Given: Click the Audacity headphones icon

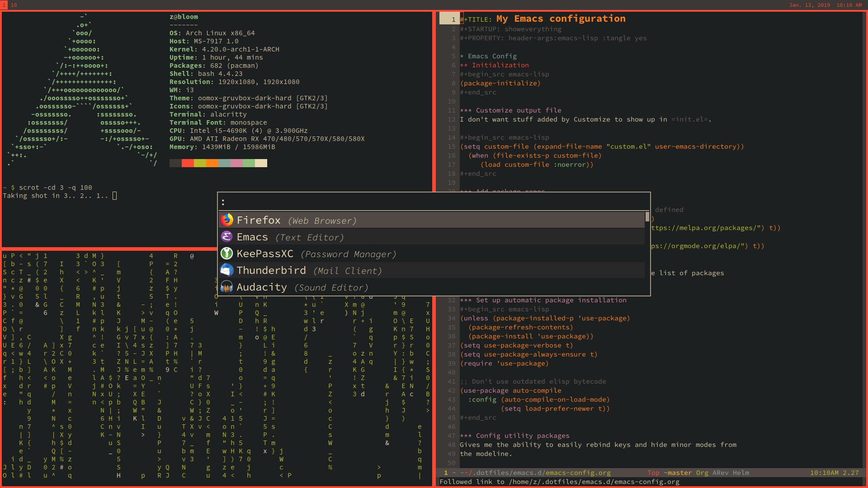Looking at the screenshot, I should click(226, 287).
